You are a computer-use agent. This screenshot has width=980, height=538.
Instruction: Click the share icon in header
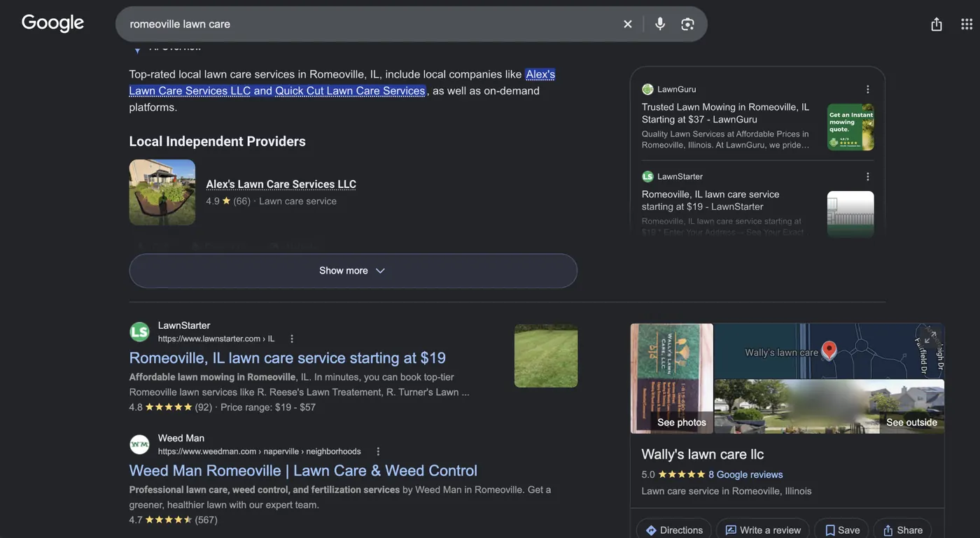[x=937, y=24]
